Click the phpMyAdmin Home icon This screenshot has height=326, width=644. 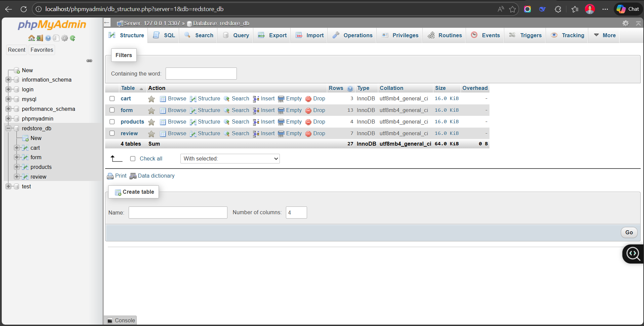[x=31, y=38]
